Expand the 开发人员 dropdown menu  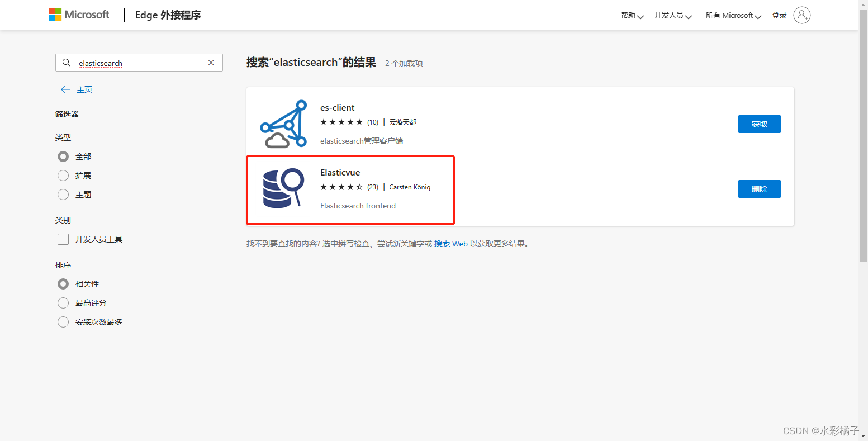(673, 16)
